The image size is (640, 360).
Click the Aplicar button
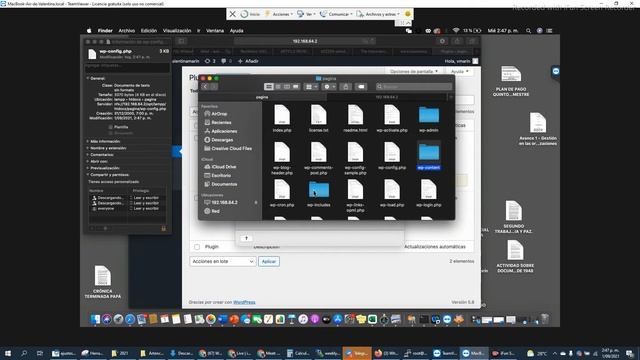click(x=269, y=261)
